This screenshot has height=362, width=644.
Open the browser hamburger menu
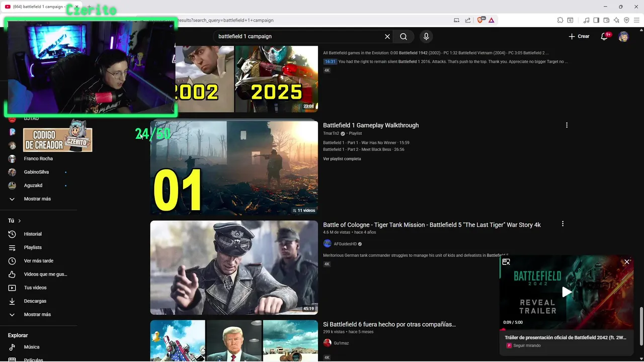pyautogui.click(x=636, y=20)
